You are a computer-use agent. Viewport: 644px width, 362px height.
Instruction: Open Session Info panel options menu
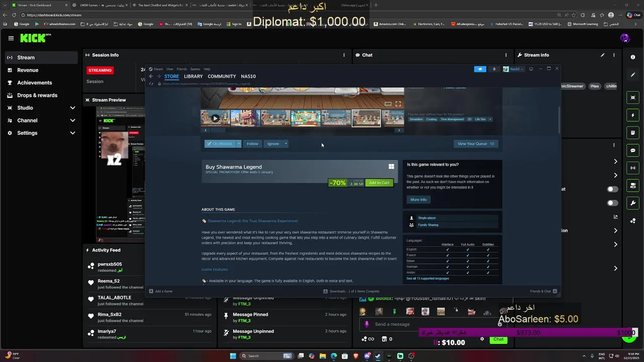coord(344,55)
